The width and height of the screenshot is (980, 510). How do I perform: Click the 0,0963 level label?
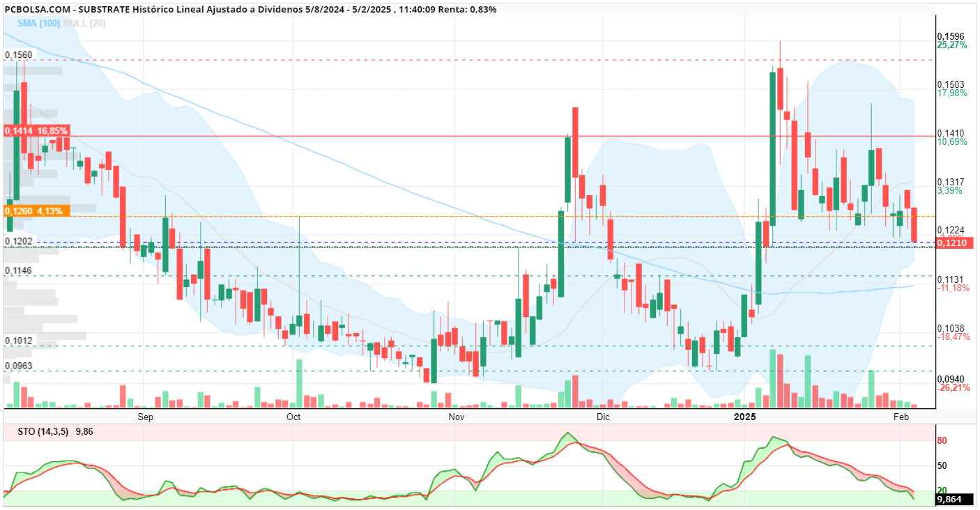click(18, 366)
